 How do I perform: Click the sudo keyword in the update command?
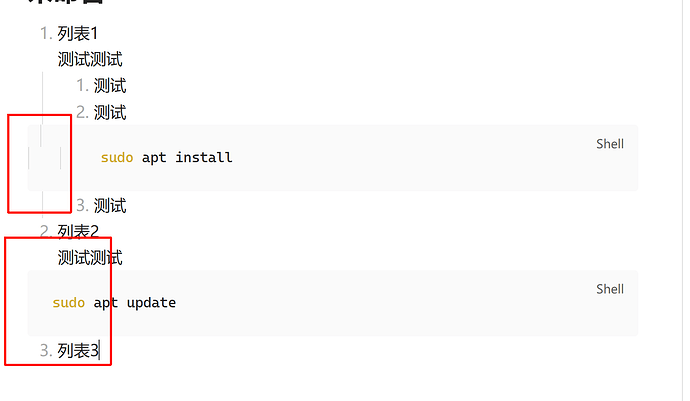(69, 303)
